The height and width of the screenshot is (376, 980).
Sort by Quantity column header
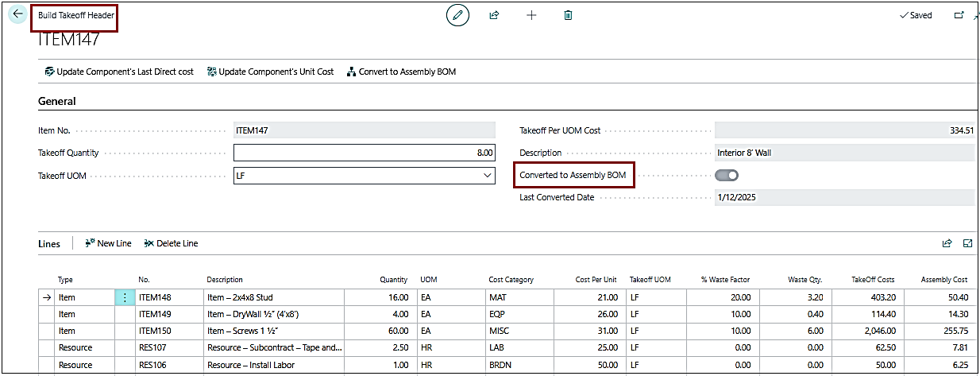click(x=393, y=280)
